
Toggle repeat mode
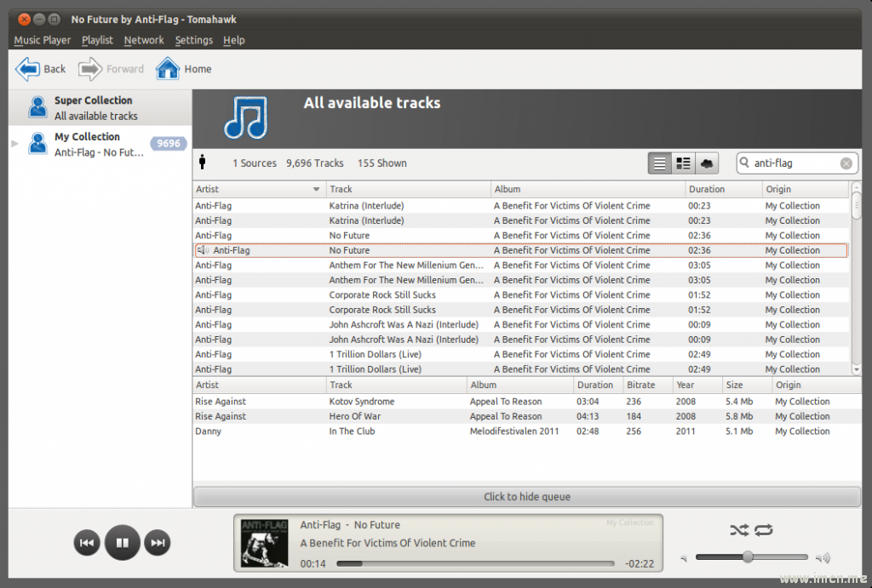(x=764, y=530)
